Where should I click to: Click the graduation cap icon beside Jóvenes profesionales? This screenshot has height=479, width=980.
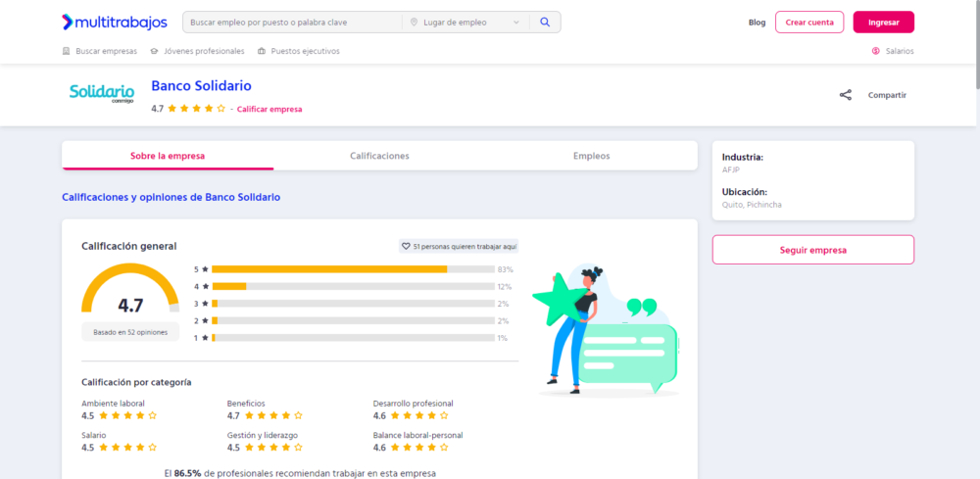[155, 51]
